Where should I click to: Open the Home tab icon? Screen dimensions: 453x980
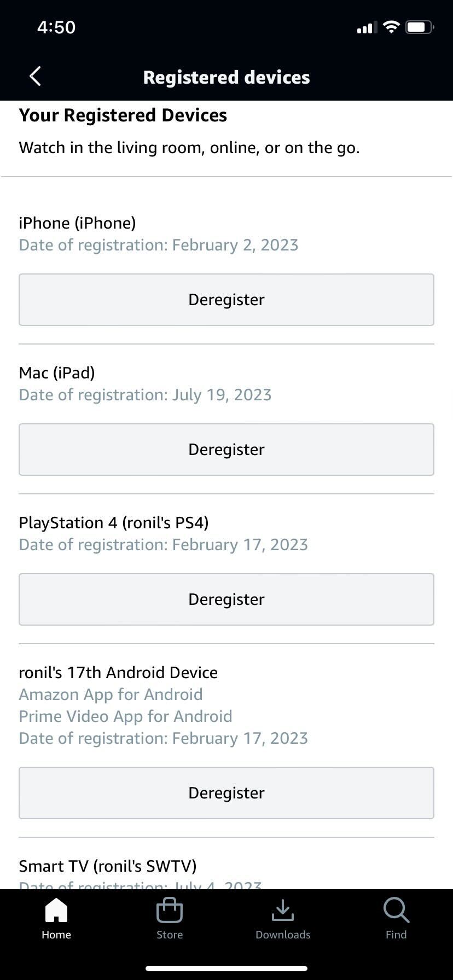56,910
